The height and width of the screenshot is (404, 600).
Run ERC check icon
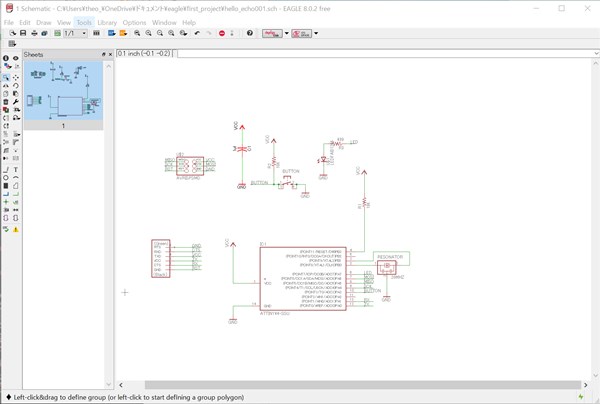(x=6, y=229)
